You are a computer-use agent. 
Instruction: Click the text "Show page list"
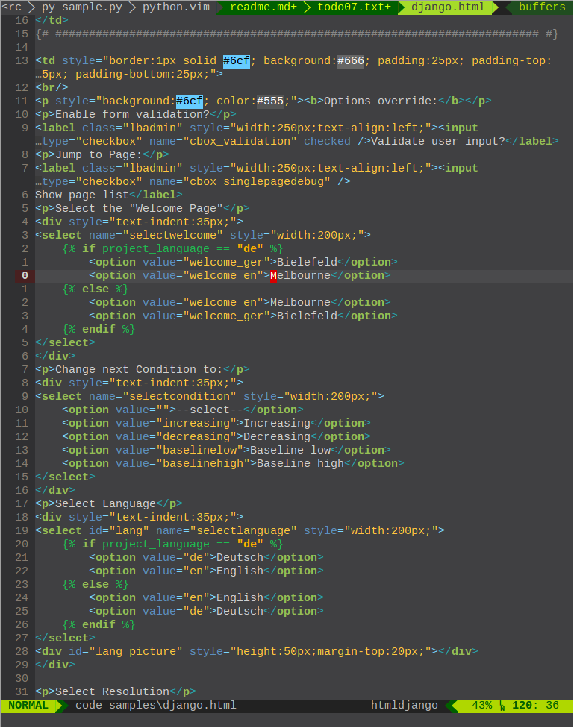[82, 196]
